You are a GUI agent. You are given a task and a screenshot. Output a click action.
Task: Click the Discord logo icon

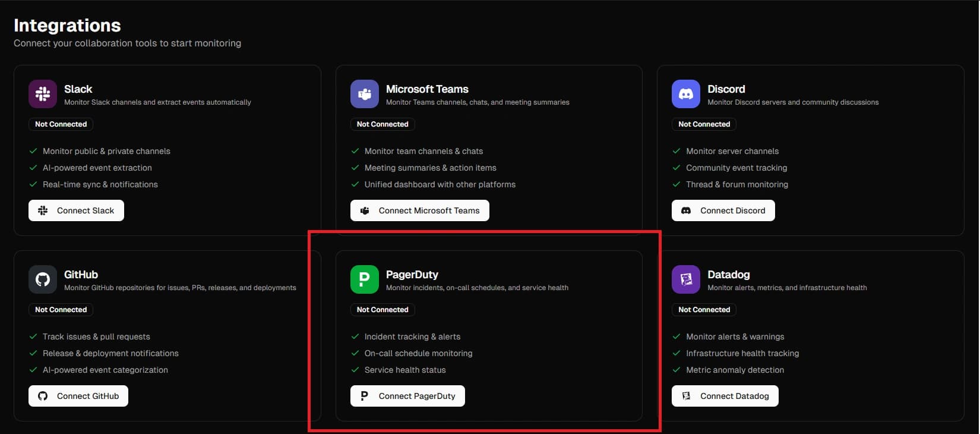[686, 94]
